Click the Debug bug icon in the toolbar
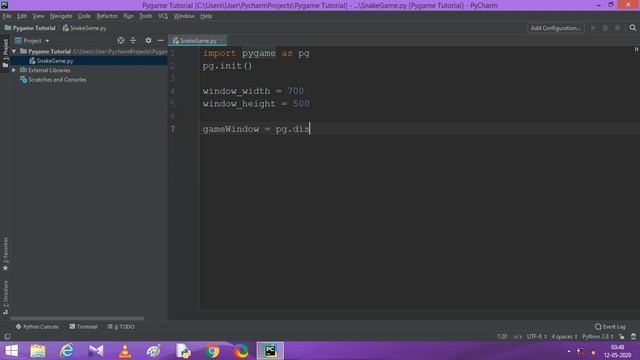640x360 pixels. pos(605,28)
